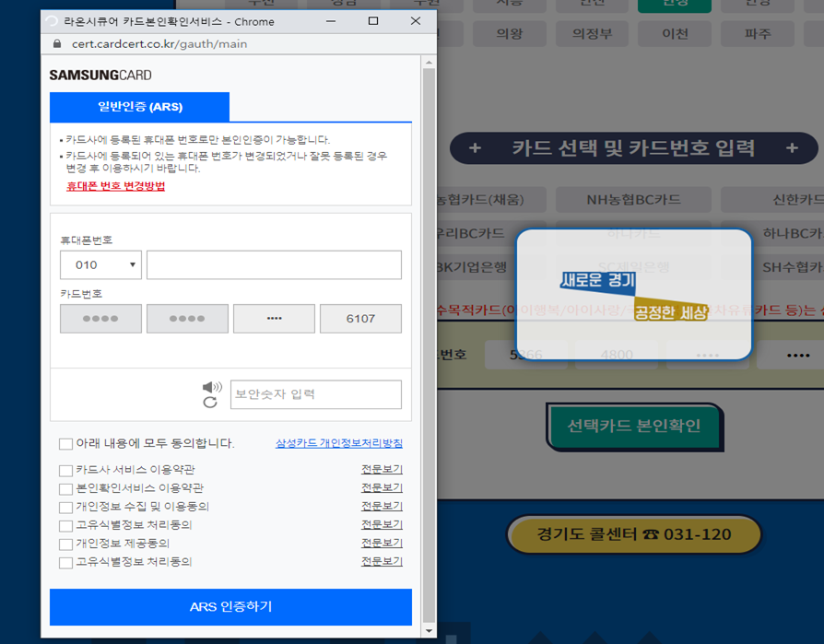Screen dimensions: 824x644
Task: View 전문보기 for 개인정보 수집 및 이용동의
Action: [383, 506]
